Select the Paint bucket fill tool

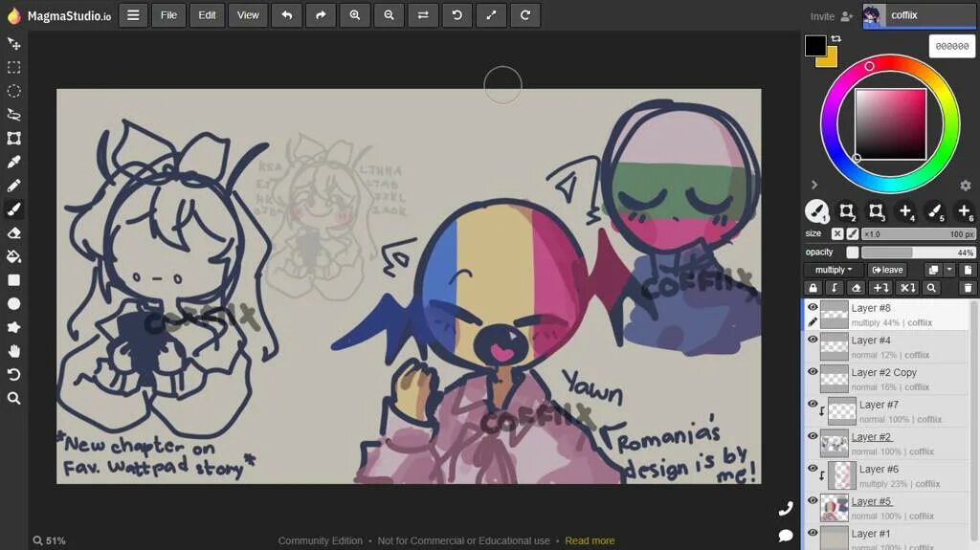13,256
